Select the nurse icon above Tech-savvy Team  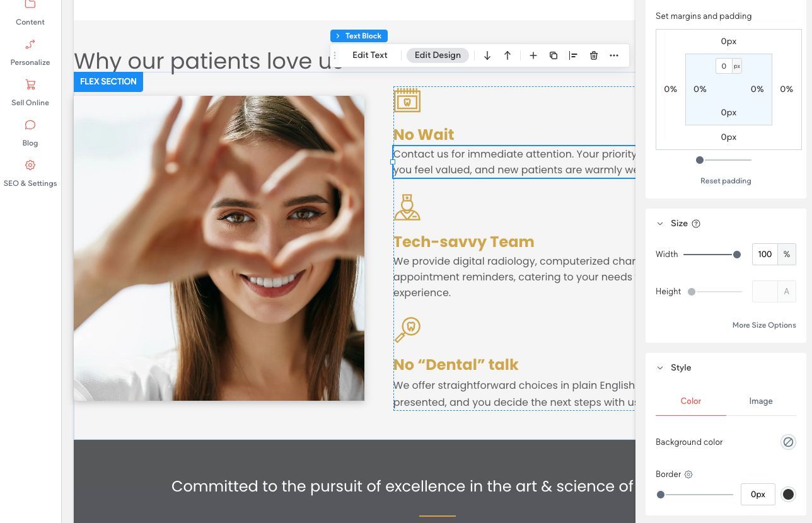point(407,207)
